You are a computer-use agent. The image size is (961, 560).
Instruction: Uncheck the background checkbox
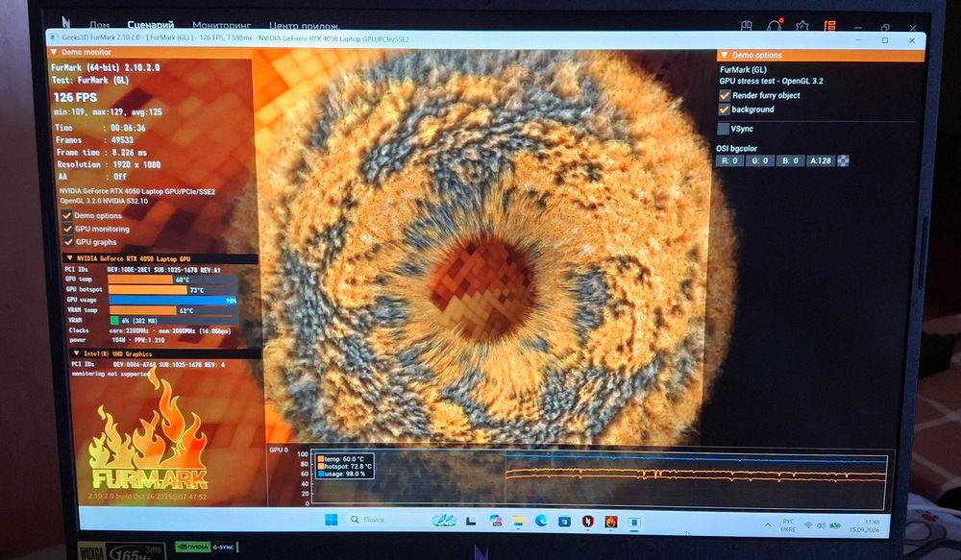tap(725, 110)
